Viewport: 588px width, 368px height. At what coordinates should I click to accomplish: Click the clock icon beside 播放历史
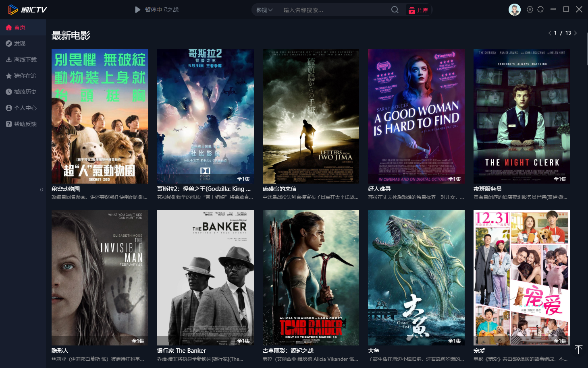[9, 92]
